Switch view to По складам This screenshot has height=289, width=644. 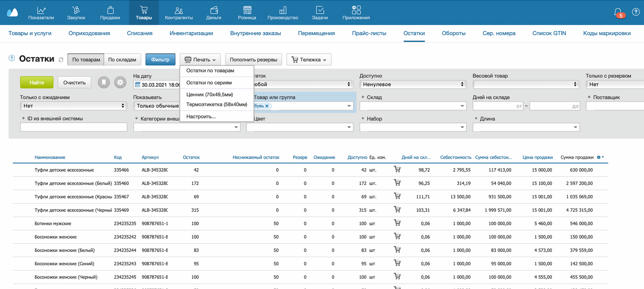(122, 60)
